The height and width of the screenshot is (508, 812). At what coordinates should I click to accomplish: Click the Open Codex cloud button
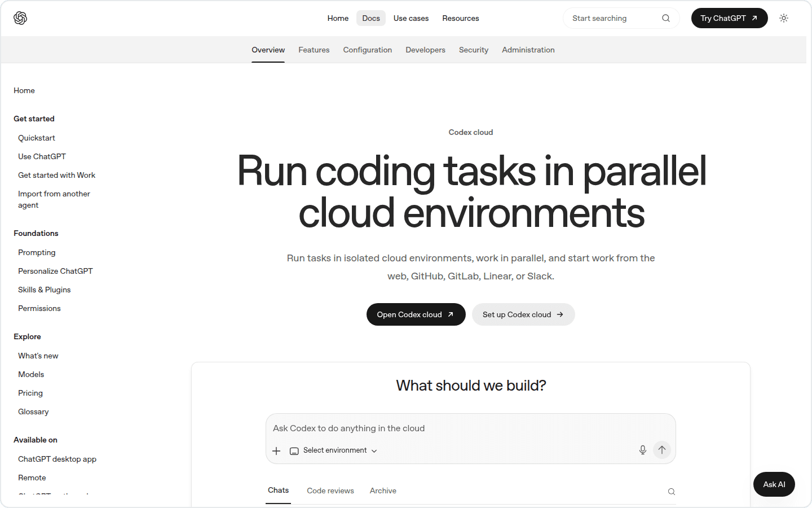point(416,314)
